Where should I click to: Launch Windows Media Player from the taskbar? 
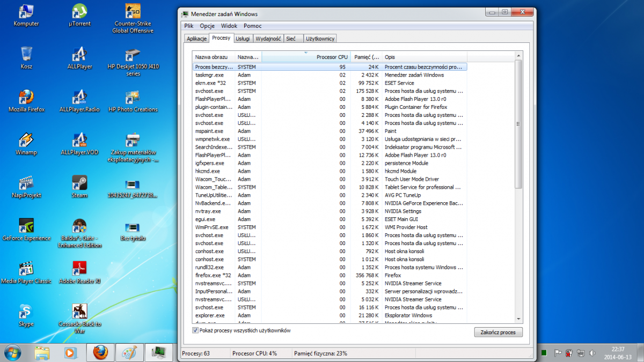[71, 352]
